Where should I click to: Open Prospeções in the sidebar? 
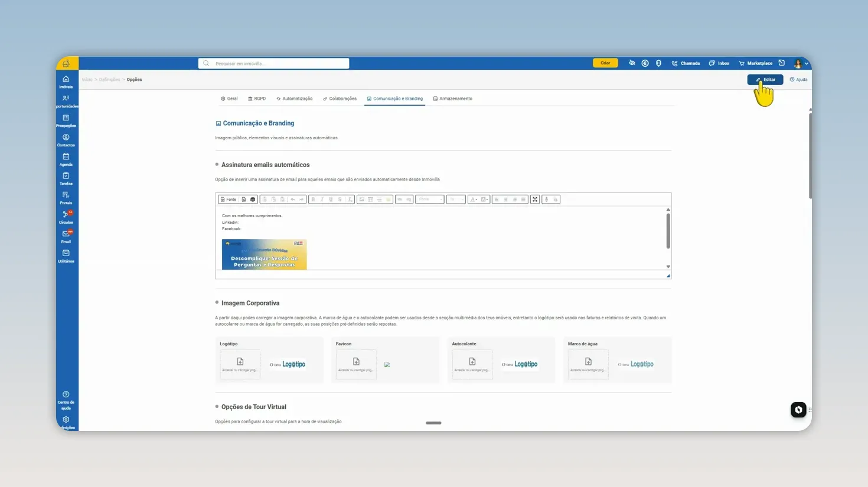coord(66,121)
